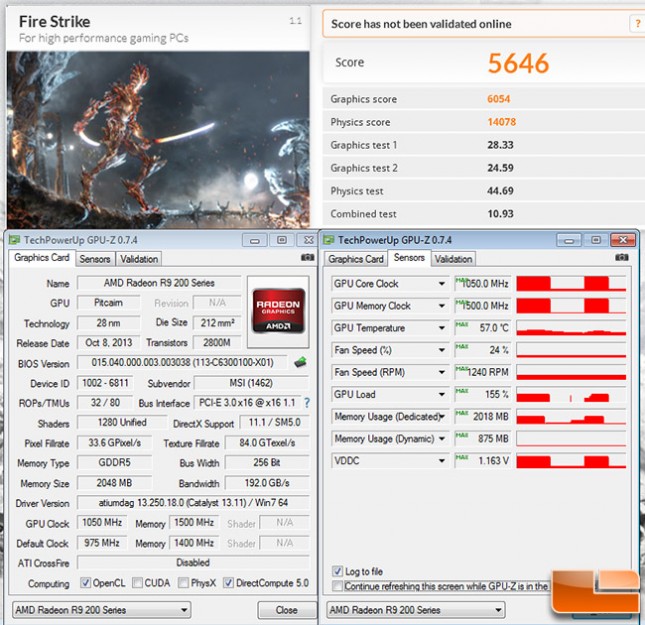Click the Subvendor MSI (1462) field
The image size is (645, 625).
tap(251, 383)
